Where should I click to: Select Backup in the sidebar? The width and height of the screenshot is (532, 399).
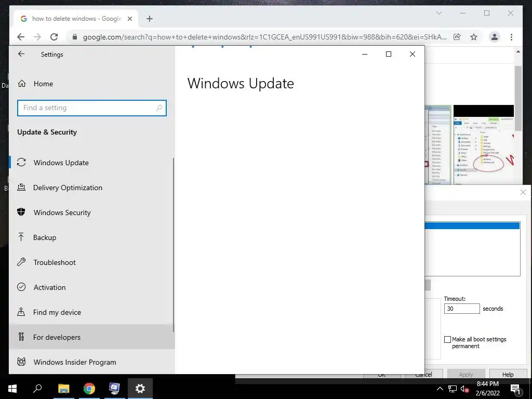click(92, 237)
